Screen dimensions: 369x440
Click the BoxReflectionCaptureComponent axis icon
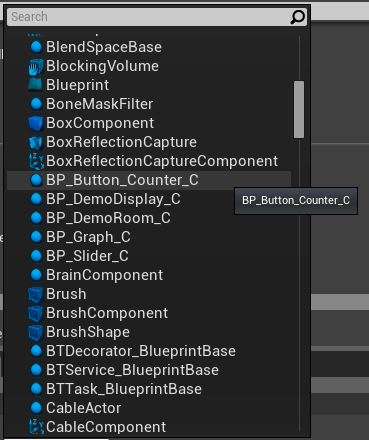pos(36,161)
